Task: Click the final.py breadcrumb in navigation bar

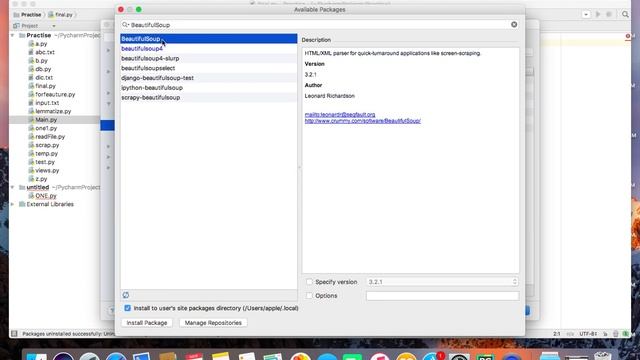Action: click(60, 15)
